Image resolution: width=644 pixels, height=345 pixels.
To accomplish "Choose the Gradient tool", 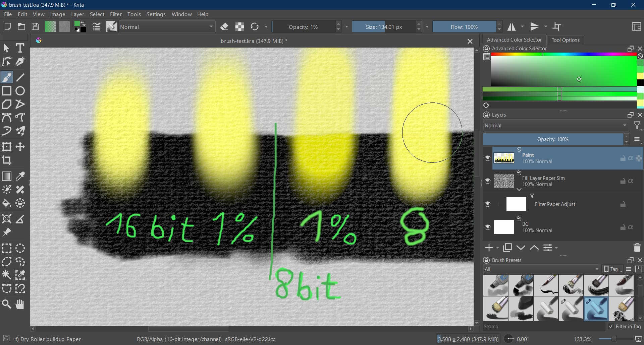I will coord(7,176).
